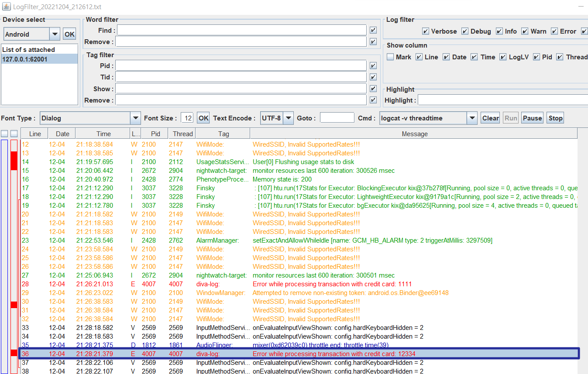
Task: Open the Font Type Dialog dropdown
Action: [135, 118]
